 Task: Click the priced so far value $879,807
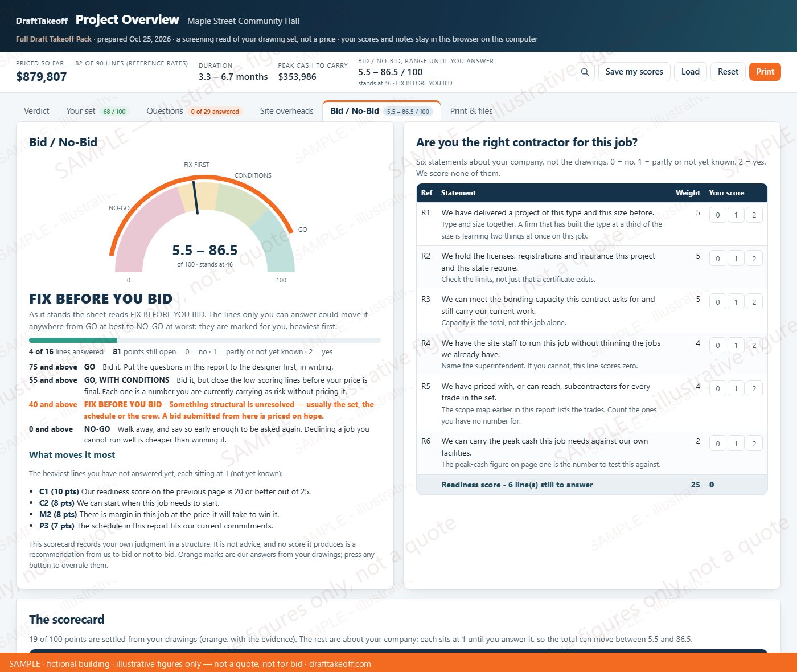[42, 77]
